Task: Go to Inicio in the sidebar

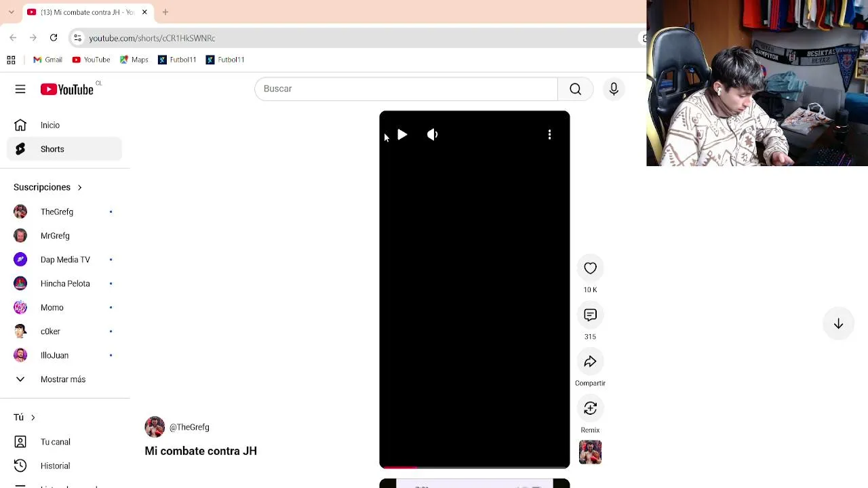Action: (65, 125)
